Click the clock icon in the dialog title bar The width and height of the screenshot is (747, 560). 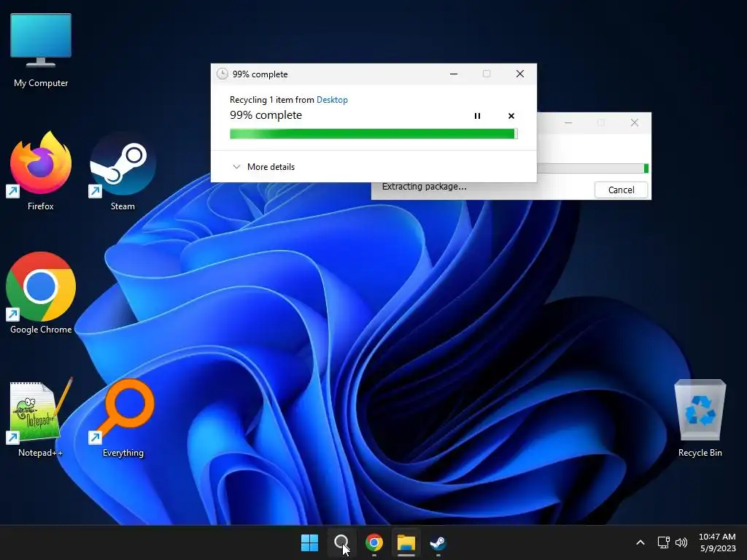(x=222, y=74)
